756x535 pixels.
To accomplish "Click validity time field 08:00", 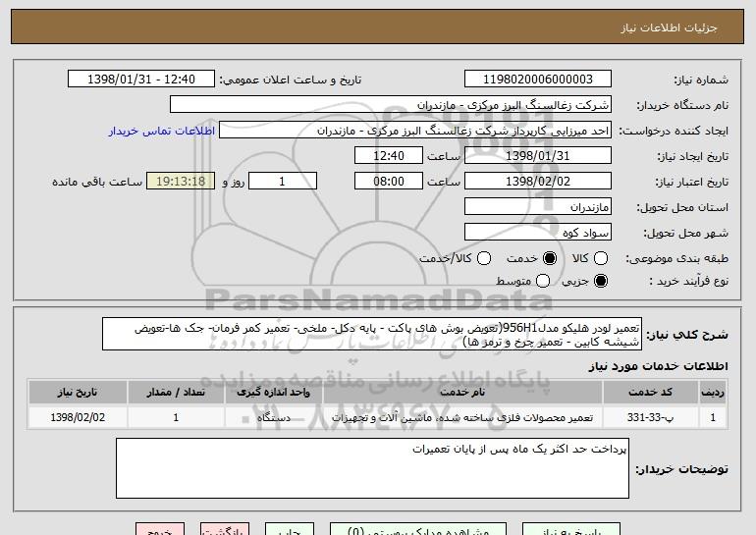I will click(x=389, y=182).
